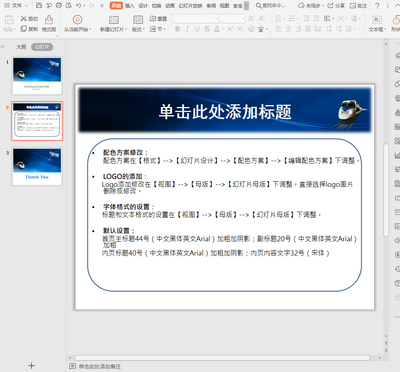This screenshot has width=400, height=372.
Task: Select slide 3 Thank You thumbnail
Action: [37, 166]
